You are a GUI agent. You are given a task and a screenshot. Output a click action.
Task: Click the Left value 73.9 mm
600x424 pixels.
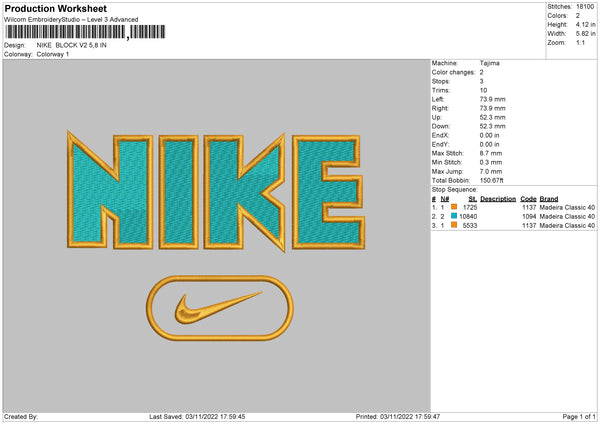492,99
